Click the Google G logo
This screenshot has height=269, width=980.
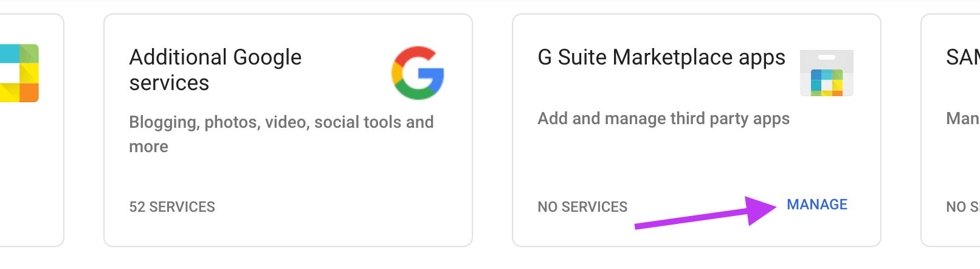pos(418,73)
